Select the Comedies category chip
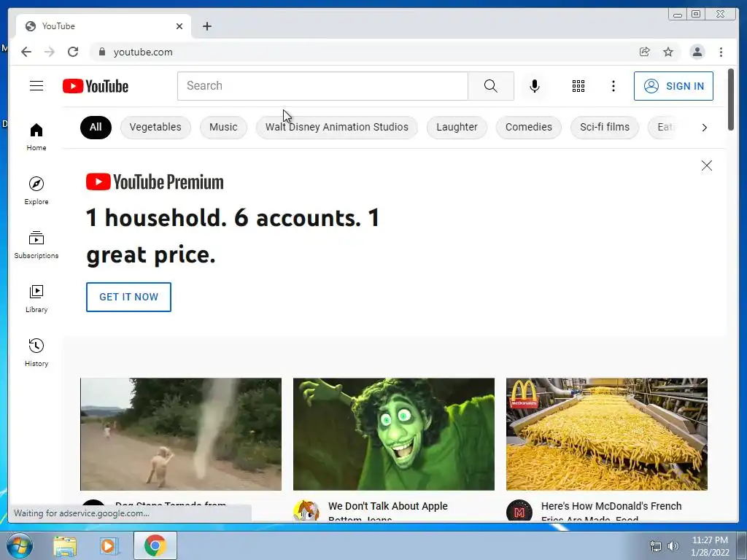Image resolution: width=747 pixels, height=560 pixels. [x=529, y=127]
